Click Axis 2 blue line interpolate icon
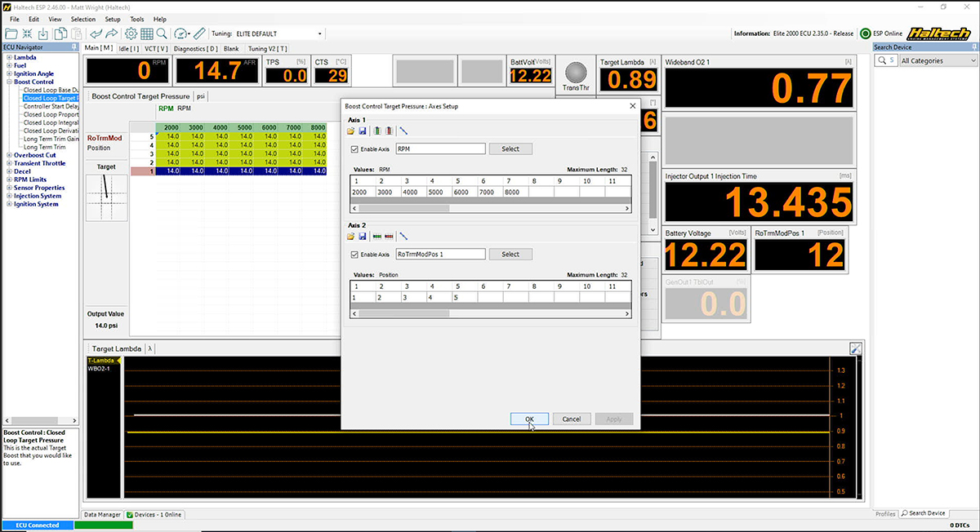The height and width of the screenshot is (532, 980). coord(403,236)
